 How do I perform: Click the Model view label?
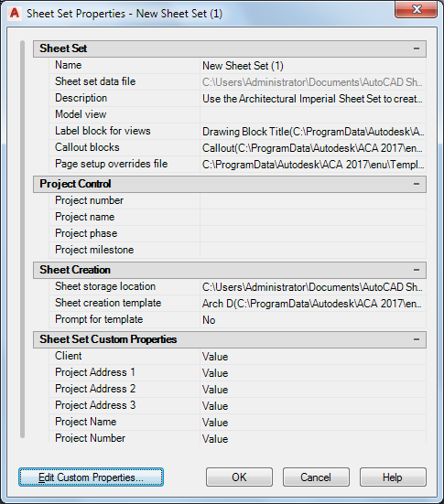(81, 114)
